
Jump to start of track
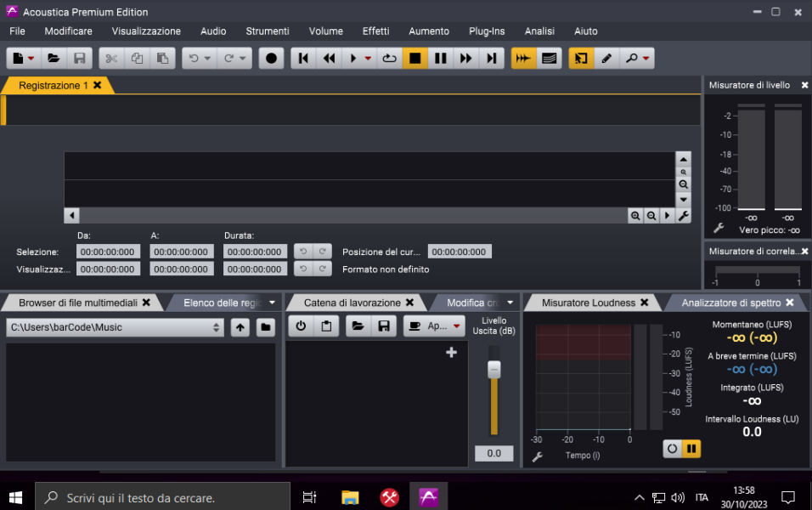pos(303,59)
